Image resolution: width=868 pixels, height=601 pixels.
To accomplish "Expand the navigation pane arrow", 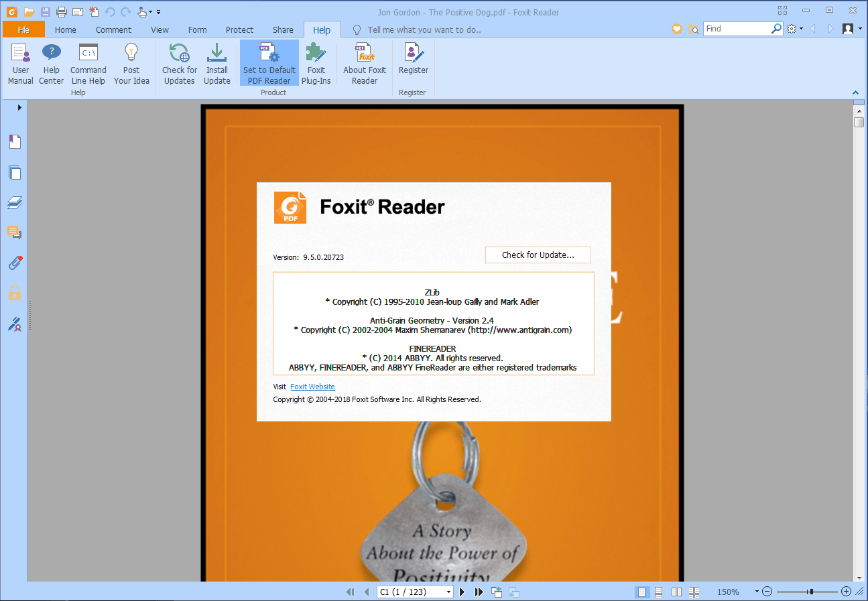I will pos(19,107).
